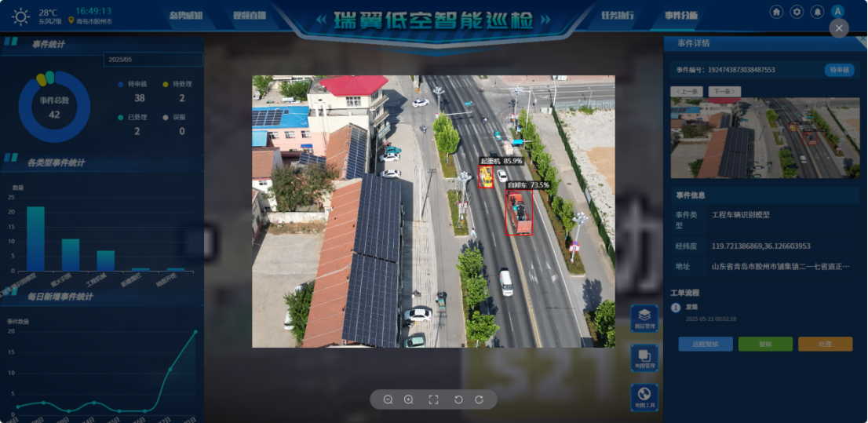The width and height of the screenshot is (868, 423).
Task: Click the 待审核 count 38
Action: (x=140, y=98)
